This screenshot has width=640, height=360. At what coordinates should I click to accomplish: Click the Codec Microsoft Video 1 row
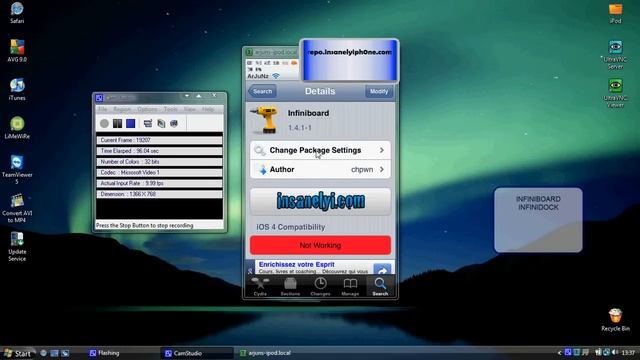[160, 173]
